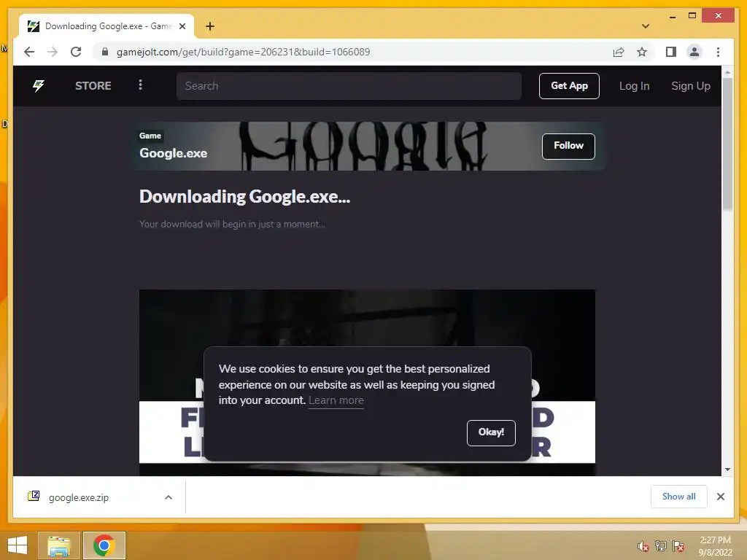Open the Google.exe game title link
Image resolution: width=747 pixels, height=560 pixels.
[x=173, y=153]
